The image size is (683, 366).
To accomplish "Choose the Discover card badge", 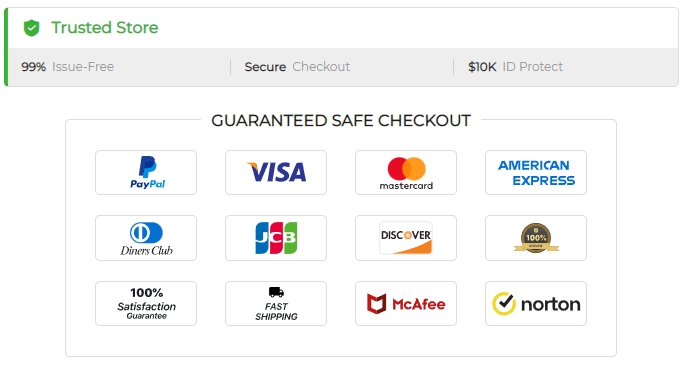I will pos(406,238).
